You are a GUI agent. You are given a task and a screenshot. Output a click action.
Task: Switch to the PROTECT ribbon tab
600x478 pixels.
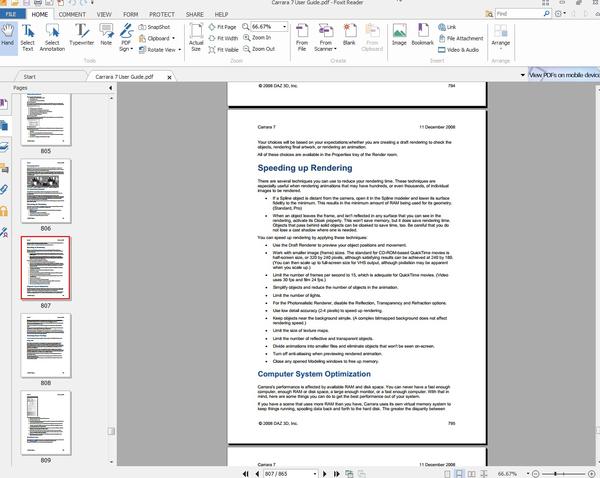[162, 15]
